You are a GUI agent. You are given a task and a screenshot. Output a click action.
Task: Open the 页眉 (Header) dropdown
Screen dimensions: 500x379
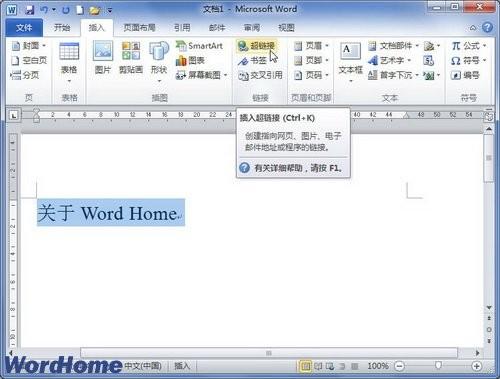(312, 46)
